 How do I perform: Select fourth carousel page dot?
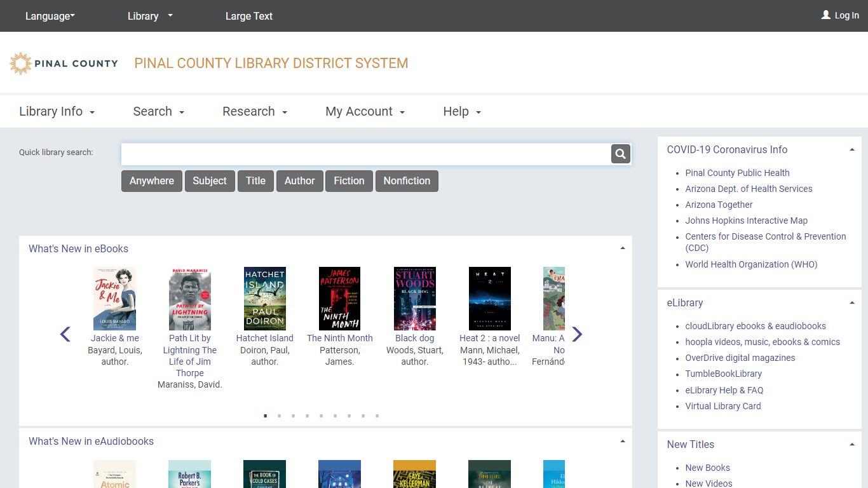click(x=308, y=416)
